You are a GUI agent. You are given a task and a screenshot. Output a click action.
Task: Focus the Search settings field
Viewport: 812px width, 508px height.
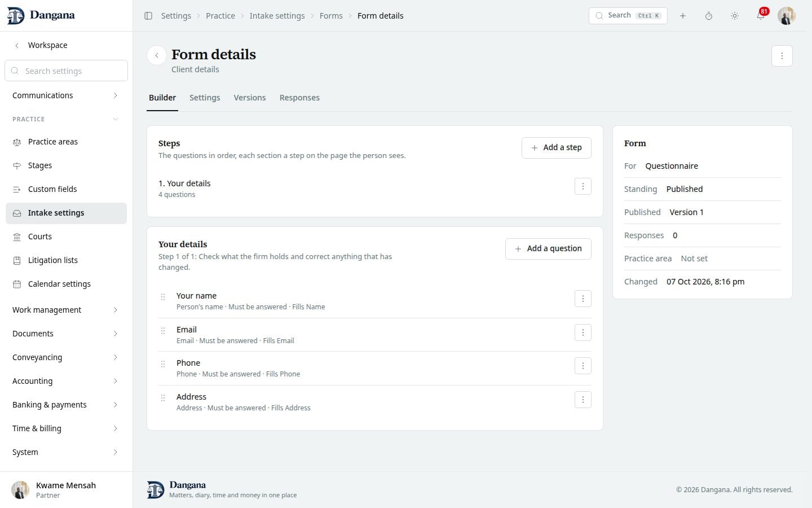tap(67, 71)
